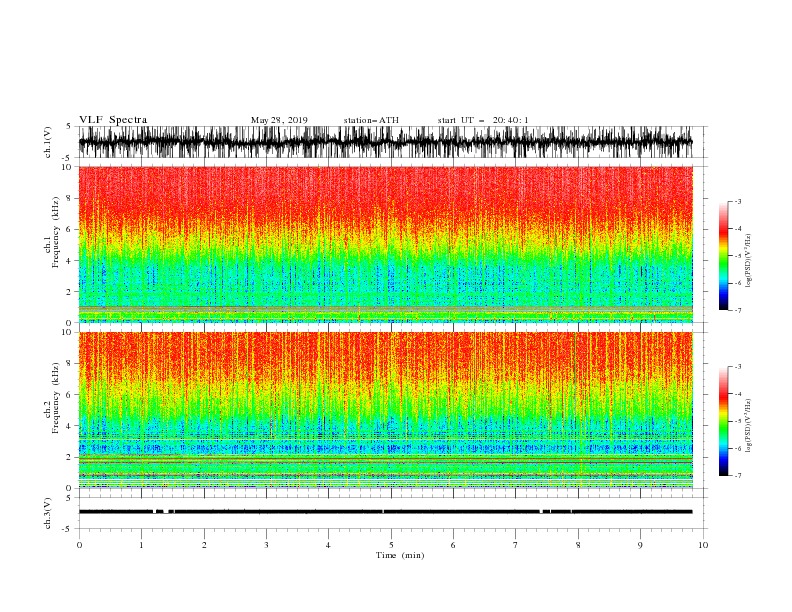Click the ch.2 log(PSD) color bar title
The image size is (792, 612).
click(749, 425)
